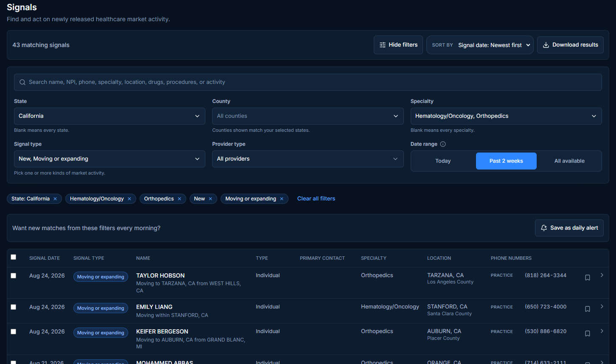Click the Name column header
This screenshot has height=364, width=616.
[x=143, y=258]
